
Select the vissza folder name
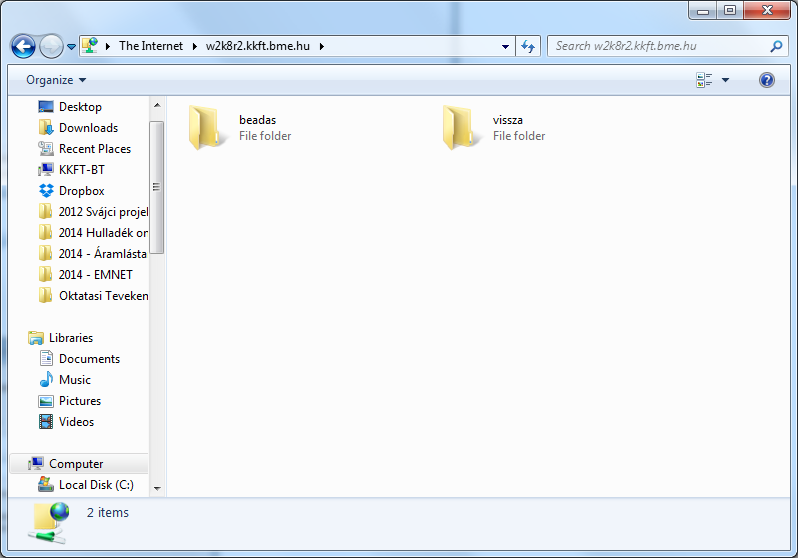(507, 120)
